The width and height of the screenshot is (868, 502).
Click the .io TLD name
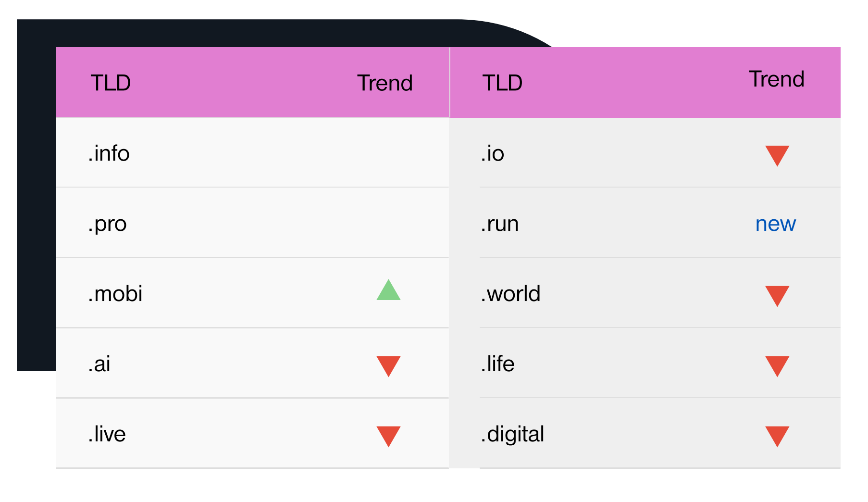492,154
